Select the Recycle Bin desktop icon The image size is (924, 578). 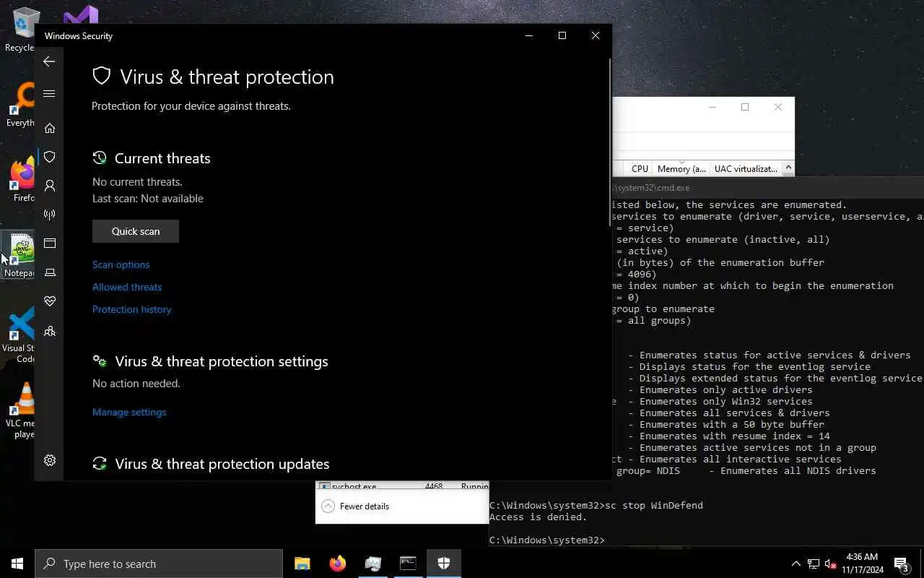click(x=19, y=30)
